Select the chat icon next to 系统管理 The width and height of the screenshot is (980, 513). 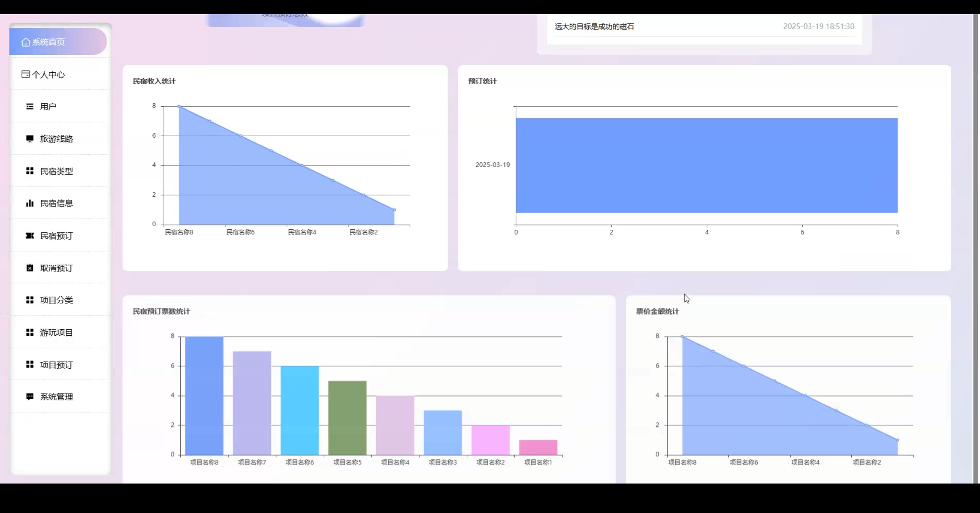pyautogui.click(x=30, y=397)
